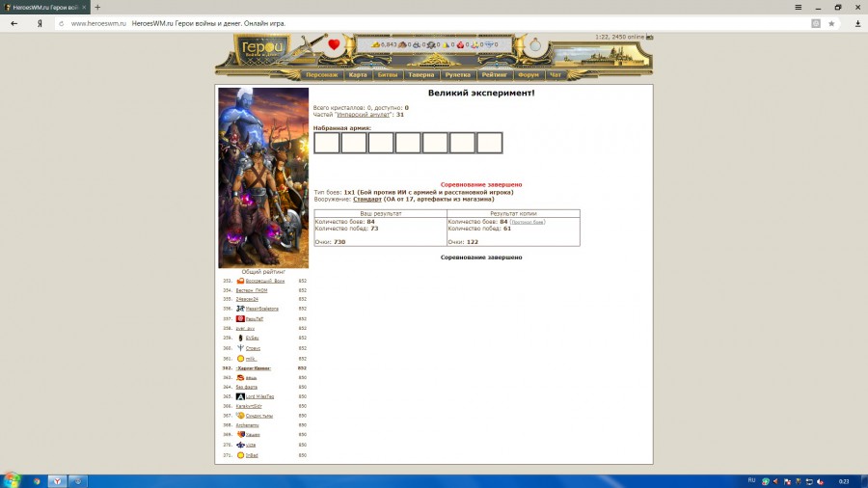Open the Windows Start button
The image size is (868, 488).
[x=11, y=480]
